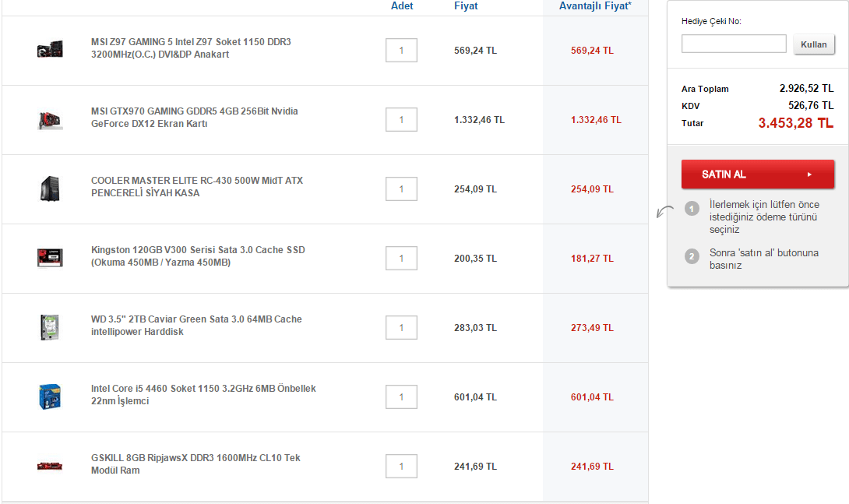Edit quantity field for MSI GTX970 card
This screenshot has height=504, width=849.
(401, 119)
